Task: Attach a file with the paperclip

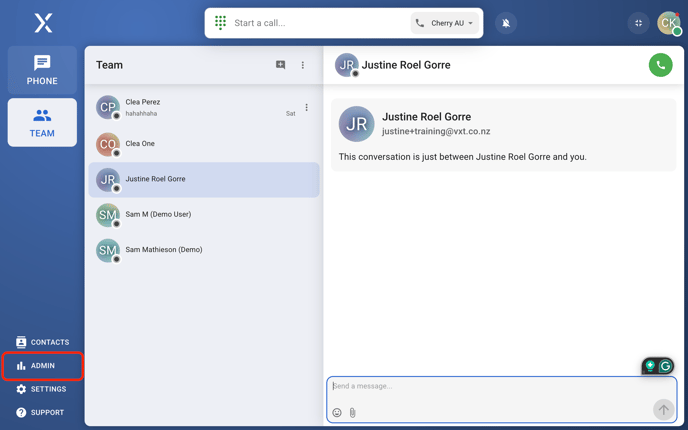Action: pyautogui.click(x=352, y=412)
